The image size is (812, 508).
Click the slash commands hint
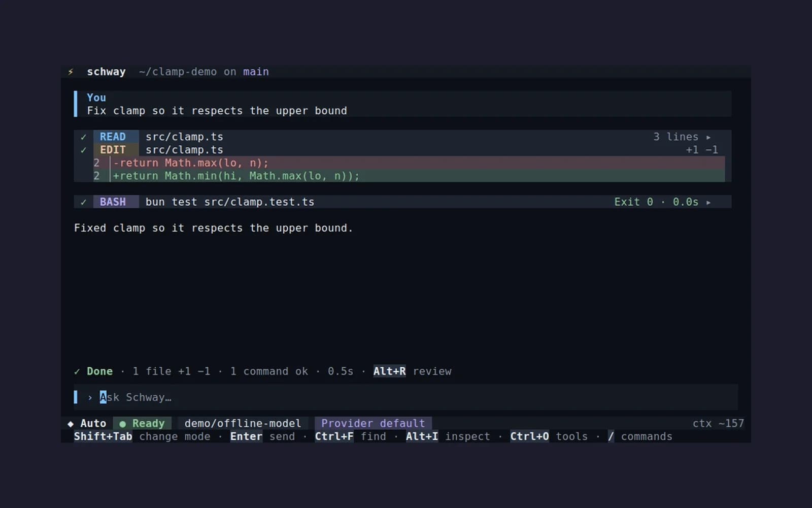pos(640,436)
